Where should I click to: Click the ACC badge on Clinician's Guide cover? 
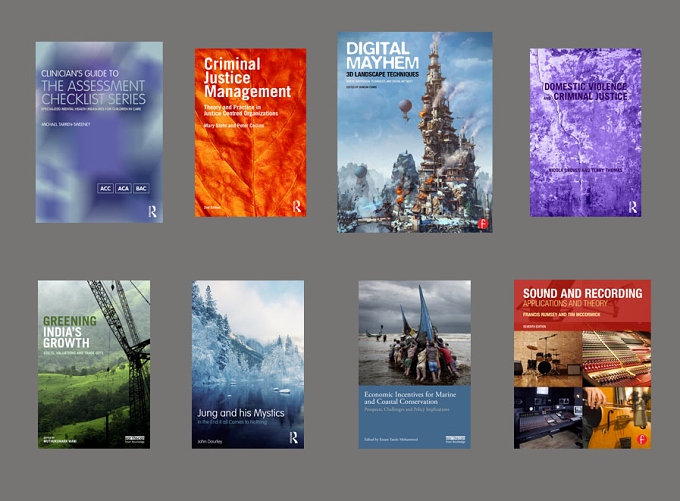[x=105, y=188]
